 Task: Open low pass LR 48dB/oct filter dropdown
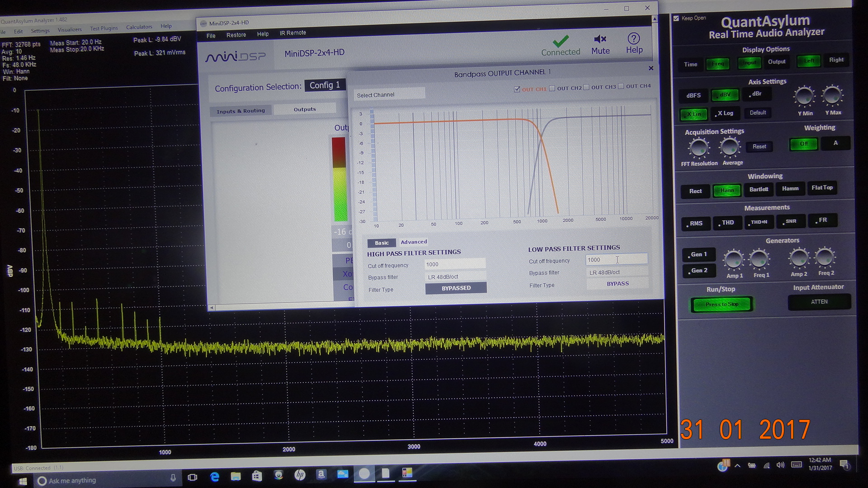pyautogui.click(x=617, y=272)
